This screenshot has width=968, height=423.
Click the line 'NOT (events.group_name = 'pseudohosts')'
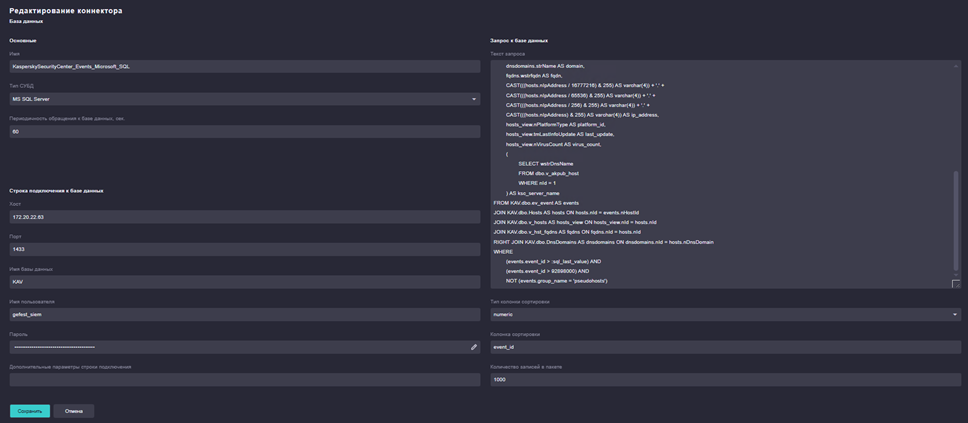pos(557,281)
